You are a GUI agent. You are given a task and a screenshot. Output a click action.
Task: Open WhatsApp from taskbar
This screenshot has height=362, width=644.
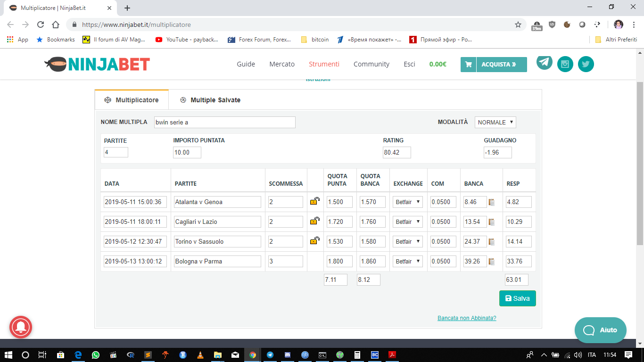[96, 355]
